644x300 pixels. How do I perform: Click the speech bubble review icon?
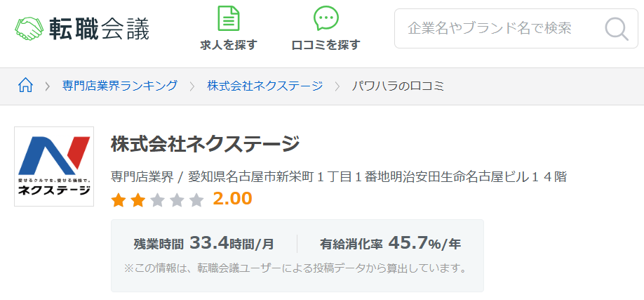pyautogui.click(x=326, y=18)
